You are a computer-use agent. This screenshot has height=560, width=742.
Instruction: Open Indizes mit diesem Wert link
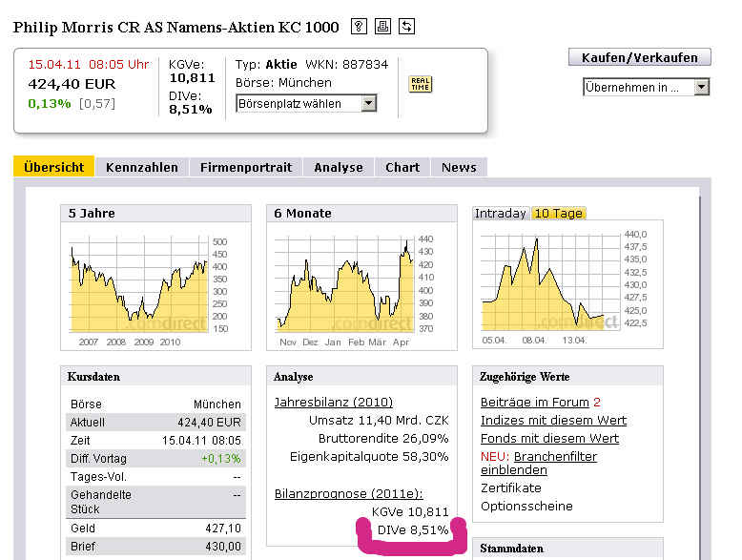554,421
